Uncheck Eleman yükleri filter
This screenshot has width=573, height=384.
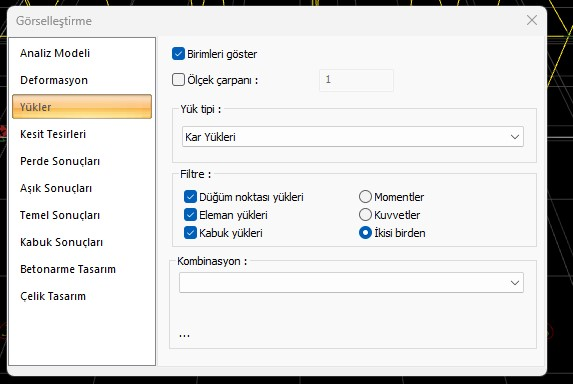[190, 214]
